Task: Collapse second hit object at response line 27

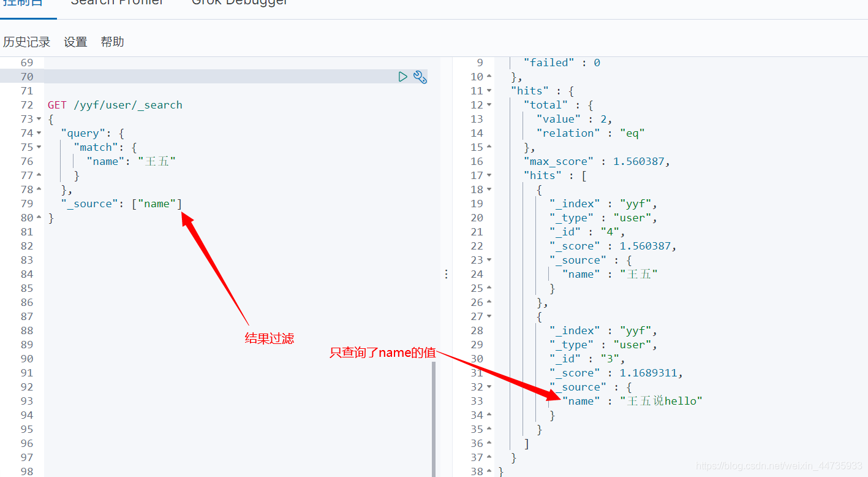Action: pyautogui.click(x=489, y=316)
